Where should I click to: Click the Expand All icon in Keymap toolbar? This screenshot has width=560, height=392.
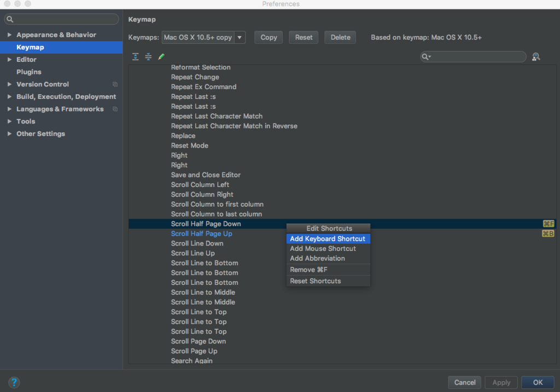point(136,57)
